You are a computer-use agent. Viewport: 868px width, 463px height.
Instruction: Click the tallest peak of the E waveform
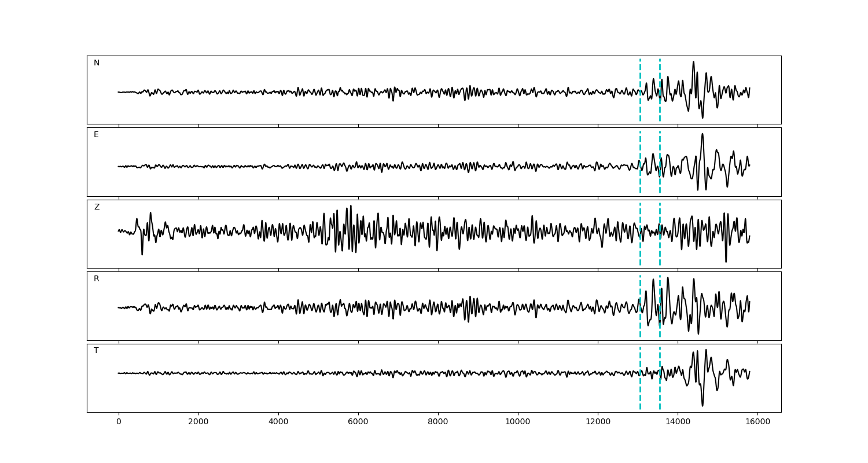coord(703,134)
